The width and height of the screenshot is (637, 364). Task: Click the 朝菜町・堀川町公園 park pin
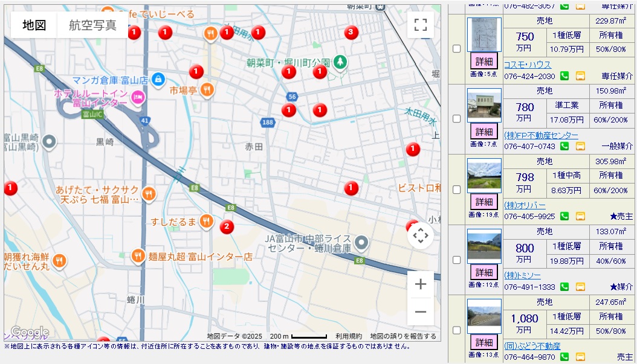[x=340, y=61]
